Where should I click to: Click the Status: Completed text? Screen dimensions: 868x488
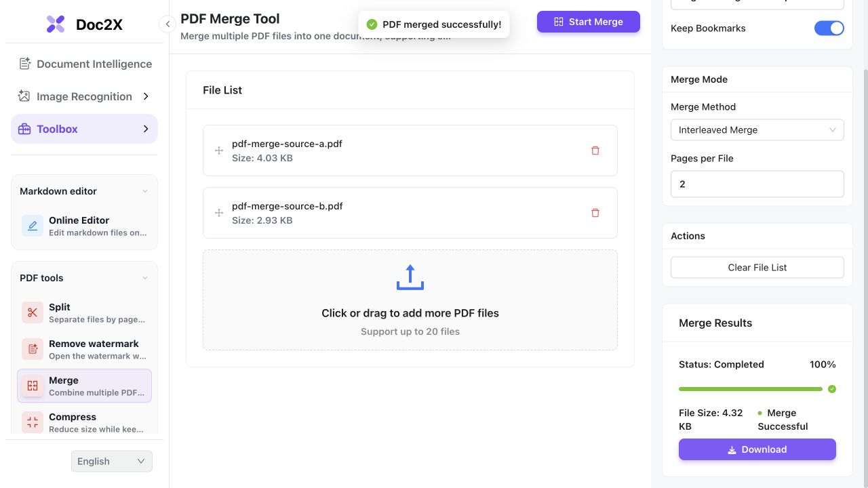(722, 364)
